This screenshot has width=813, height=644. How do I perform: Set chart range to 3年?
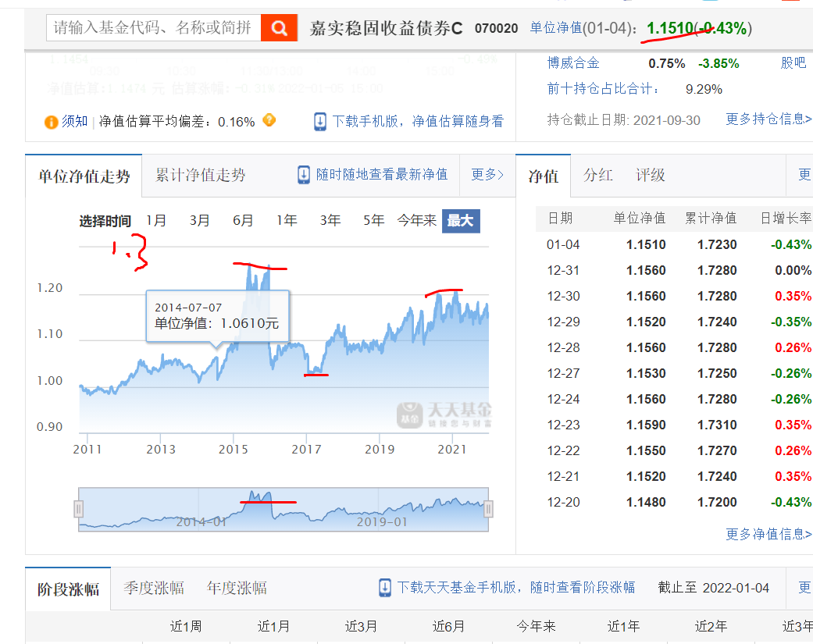[330, 221]
